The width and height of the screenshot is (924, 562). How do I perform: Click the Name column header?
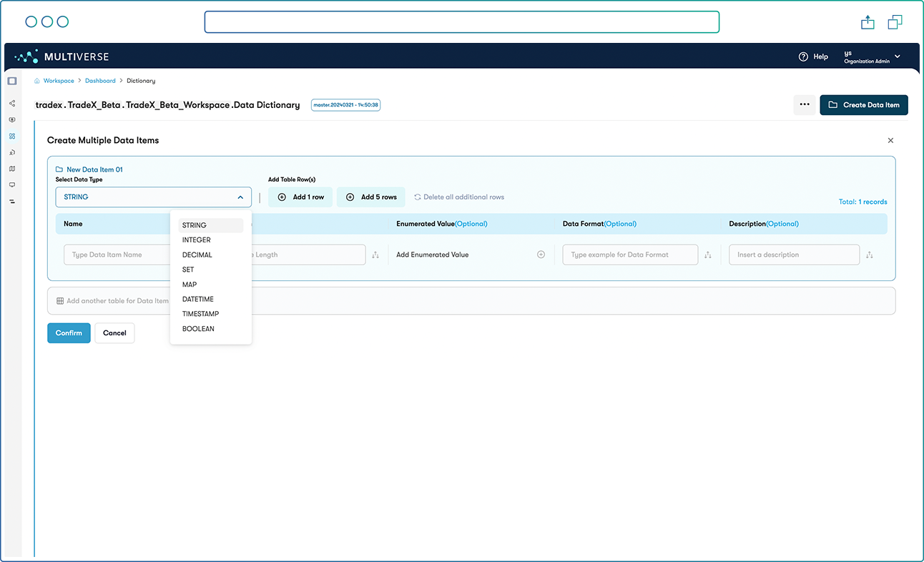[73, 224]
